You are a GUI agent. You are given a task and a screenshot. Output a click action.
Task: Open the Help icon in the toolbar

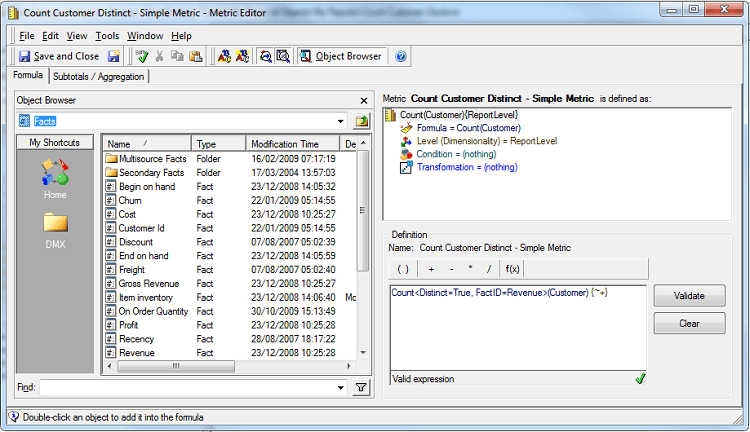pos(401,56)
